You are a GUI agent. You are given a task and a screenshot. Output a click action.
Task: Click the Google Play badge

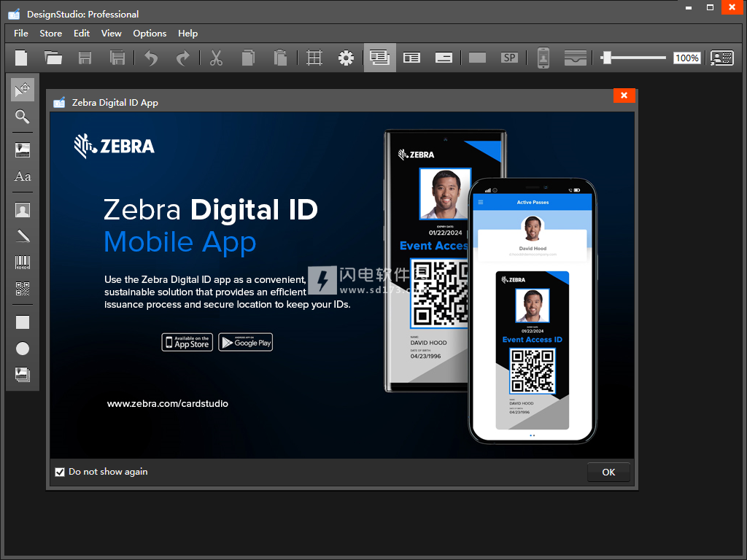(x=245, y=342)
